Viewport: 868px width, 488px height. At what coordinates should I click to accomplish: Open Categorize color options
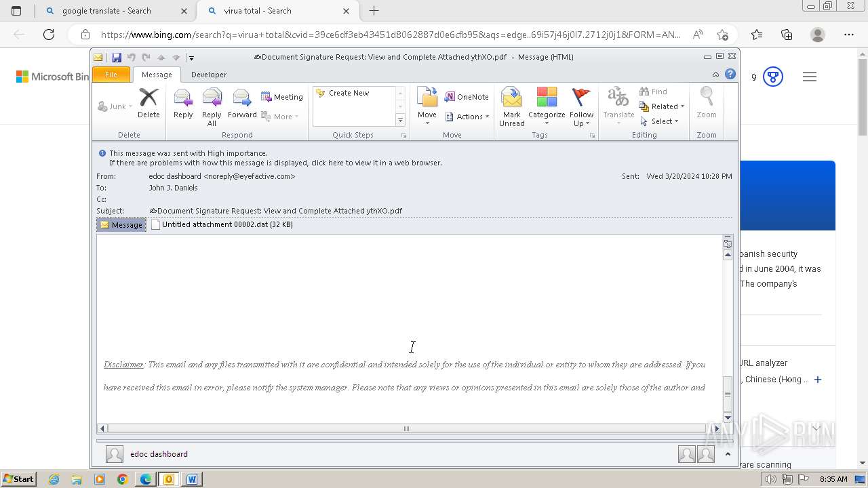click(x=547, y=107)
